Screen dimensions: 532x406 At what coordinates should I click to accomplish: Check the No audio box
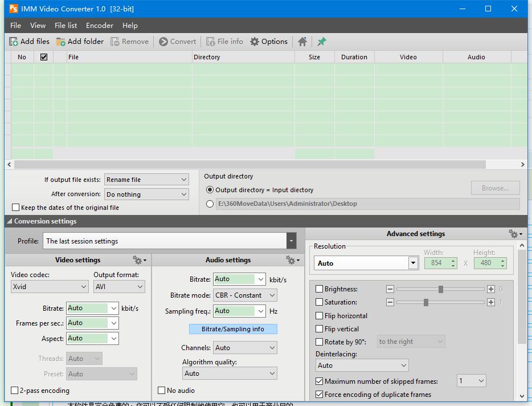pos(162,391)
